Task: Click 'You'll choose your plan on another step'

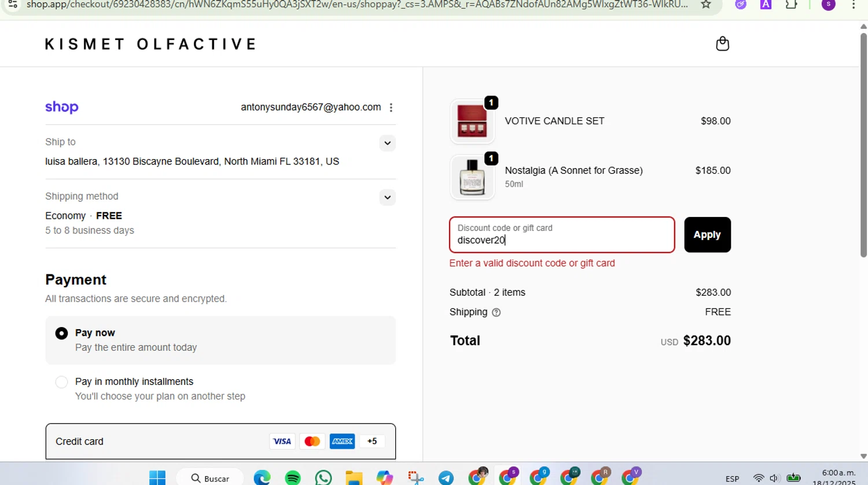Action: point(160,396)
